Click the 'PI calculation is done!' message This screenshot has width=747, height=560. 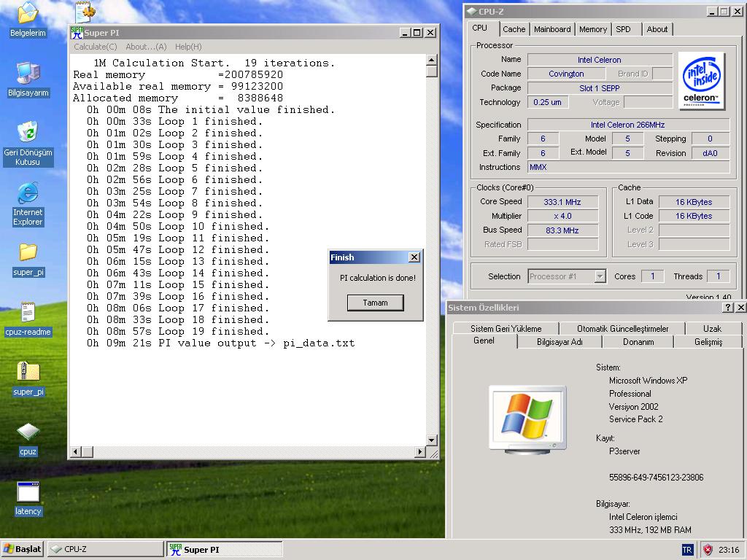coord(377,278)
